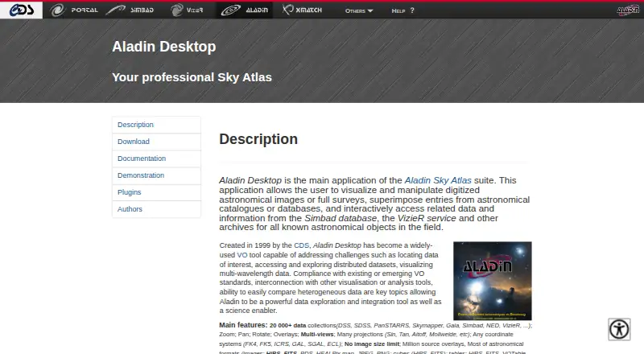Click the 'Main features:' label
Screen dimensions: 644x354
pyautogui.click(x=243, y=325)
